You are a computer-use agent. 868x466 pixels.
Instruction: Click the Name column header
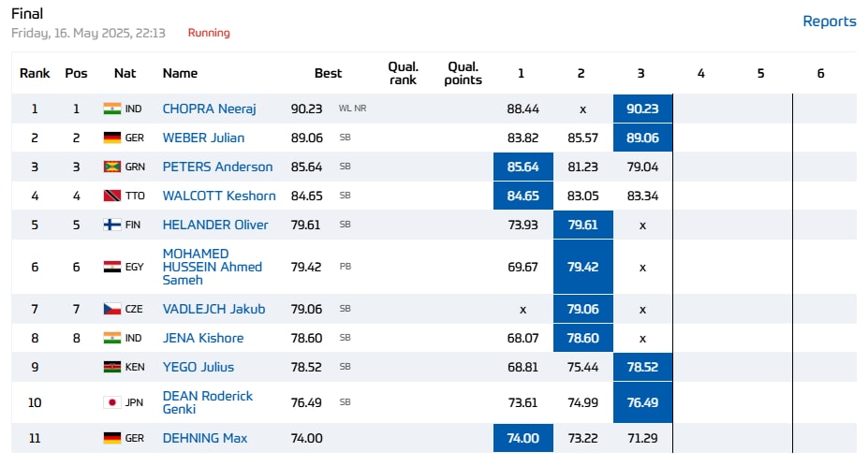click(180, 73)
